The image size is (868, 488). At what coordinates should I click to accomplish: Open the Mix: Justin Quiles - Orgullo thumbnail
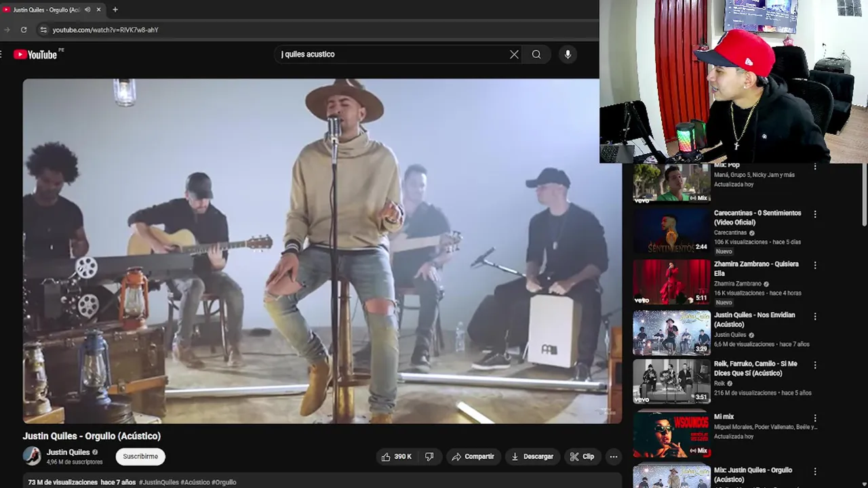(671, 476)
